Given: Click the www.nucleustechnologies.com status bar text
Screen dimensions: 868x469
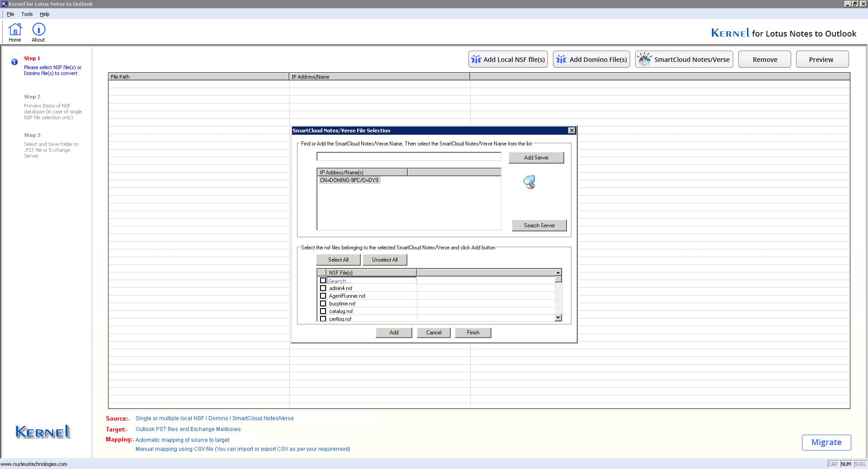Looking at the screenshot, I should click(x=34, y=464).
